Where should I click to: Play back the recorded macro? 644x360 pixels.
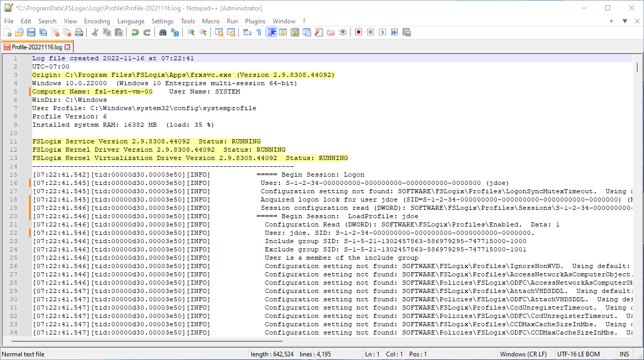click(383, 32)
